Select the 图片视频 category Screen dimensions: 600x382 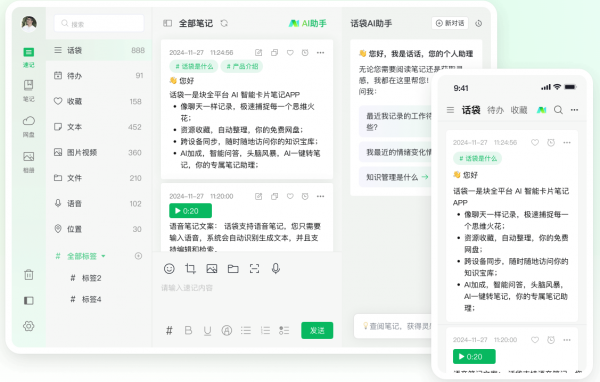point(99,152)
